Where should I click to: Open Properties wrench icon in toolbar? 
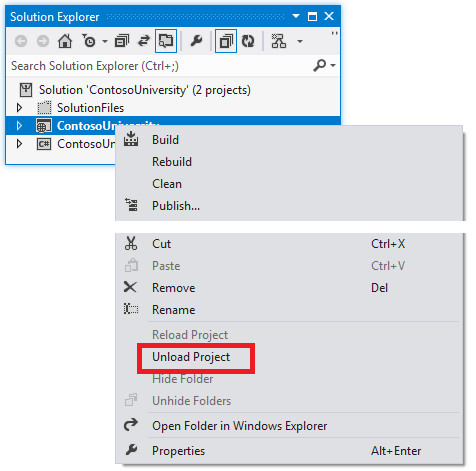pyautogui.click(x=196, y=41)
